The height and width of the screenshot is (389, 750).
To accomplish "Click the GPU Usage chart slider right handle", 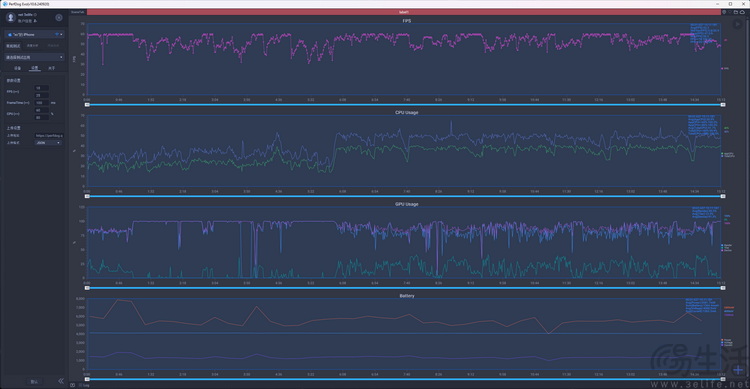I will pos(723,288).
